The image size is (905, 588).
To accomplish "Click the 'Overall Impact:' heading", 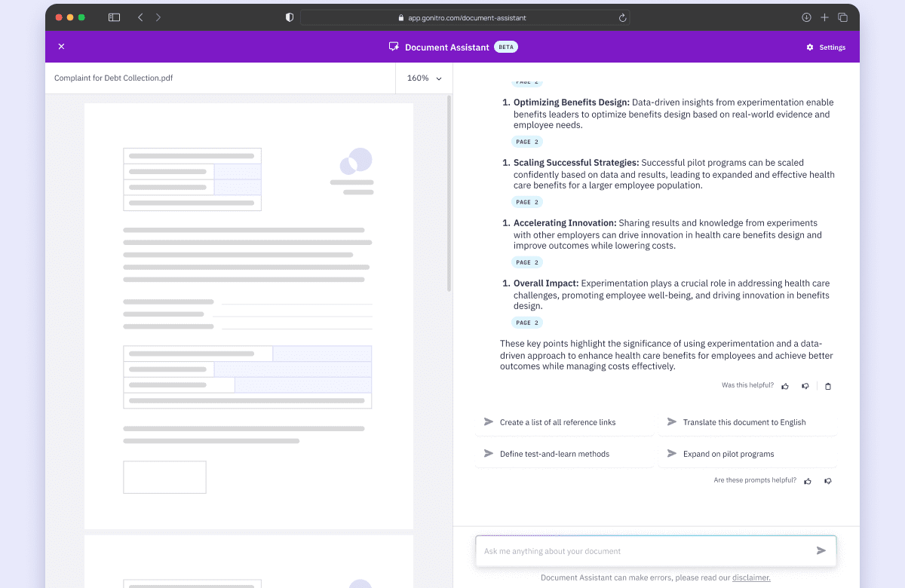I will click(546, 283).
